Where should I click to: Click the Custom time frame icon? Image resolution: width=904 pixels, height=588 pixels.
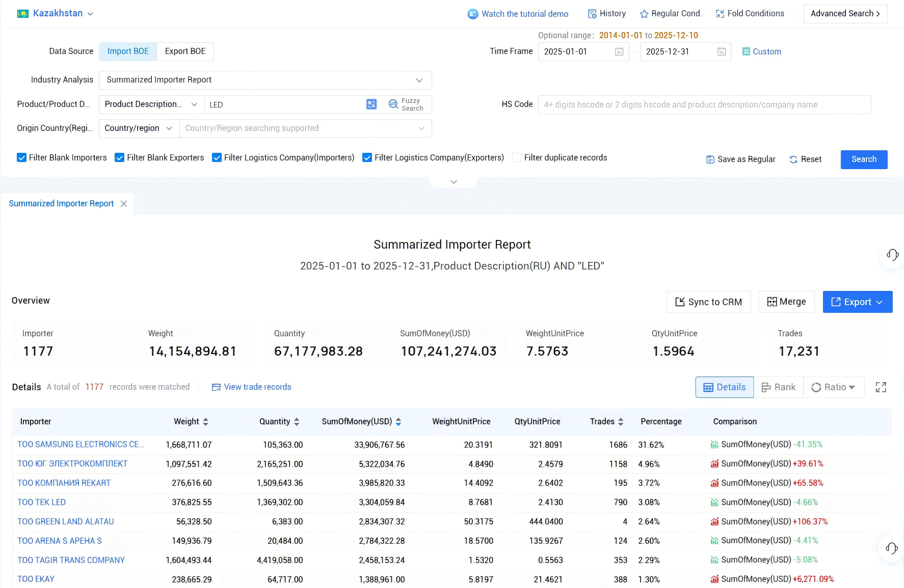click(746, 51)
